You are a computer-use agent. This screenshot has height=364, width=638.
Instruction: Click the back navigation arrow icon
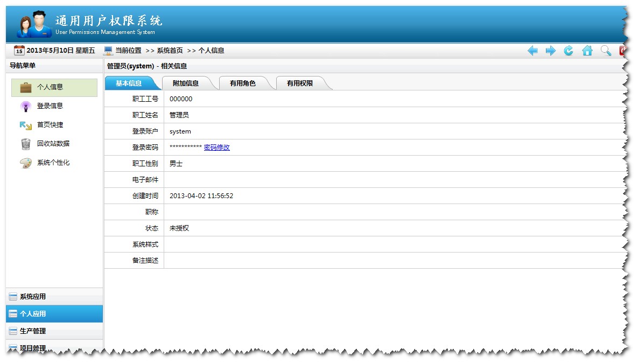(532, 50)
